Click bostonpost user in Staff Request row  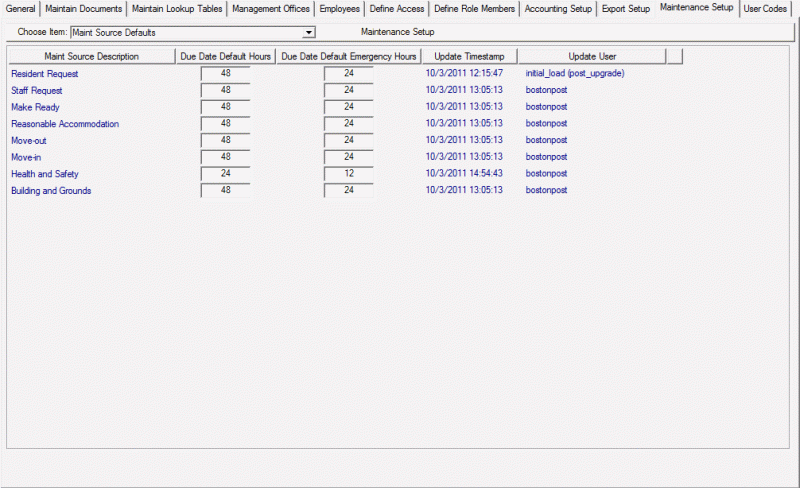546,90
